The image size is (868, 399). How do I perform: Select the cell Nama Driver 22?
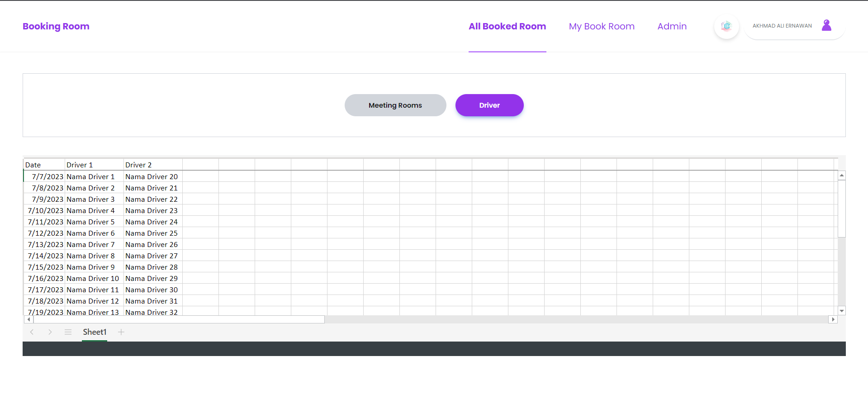[x=153, y=199]
